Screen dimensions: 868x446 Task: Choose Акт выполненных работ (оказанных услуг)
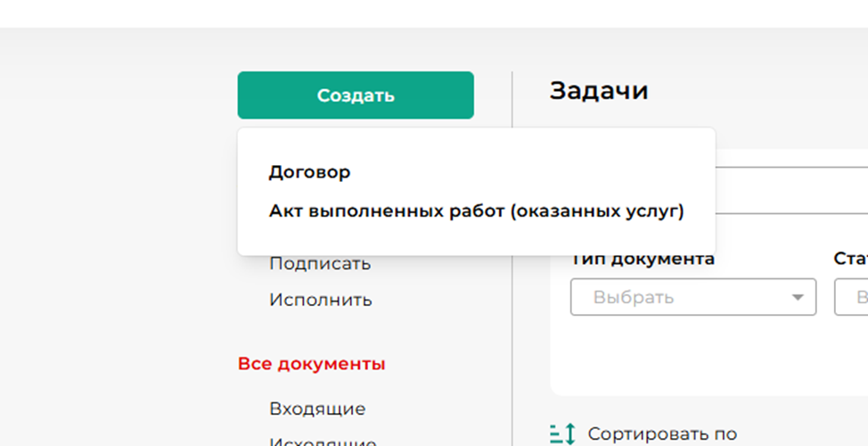(x=476, y=211)
